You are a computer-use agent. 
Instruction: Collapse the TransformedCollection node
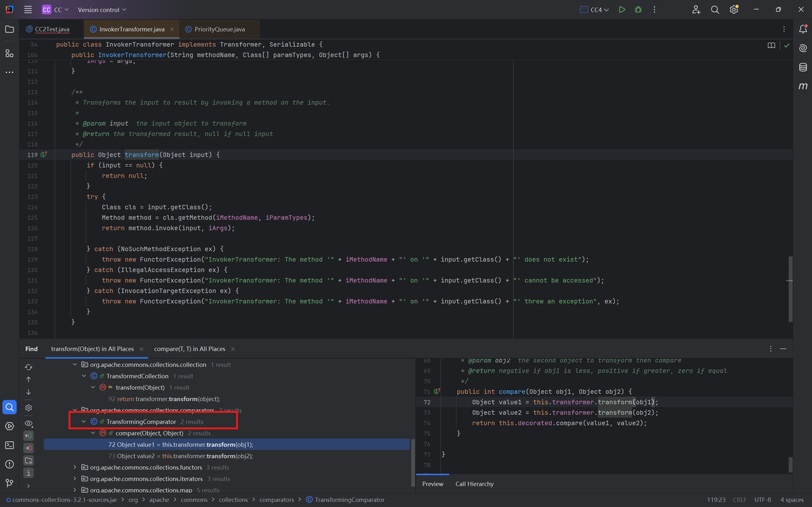point(84,376)
